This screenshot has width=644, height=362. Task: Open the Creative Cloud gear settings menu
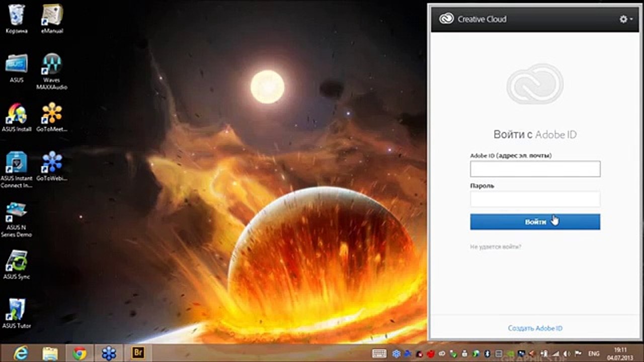click(626, 19)
